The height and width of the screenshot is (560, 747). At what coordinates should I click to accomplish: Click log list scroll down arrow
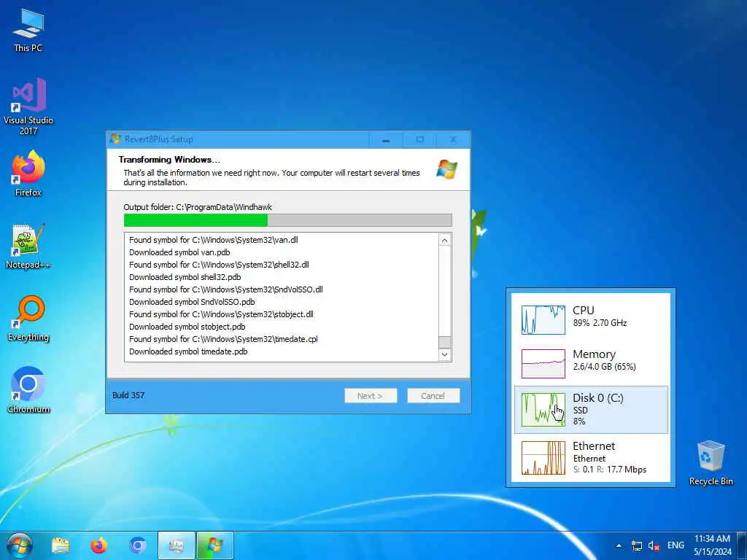[444, 354]
